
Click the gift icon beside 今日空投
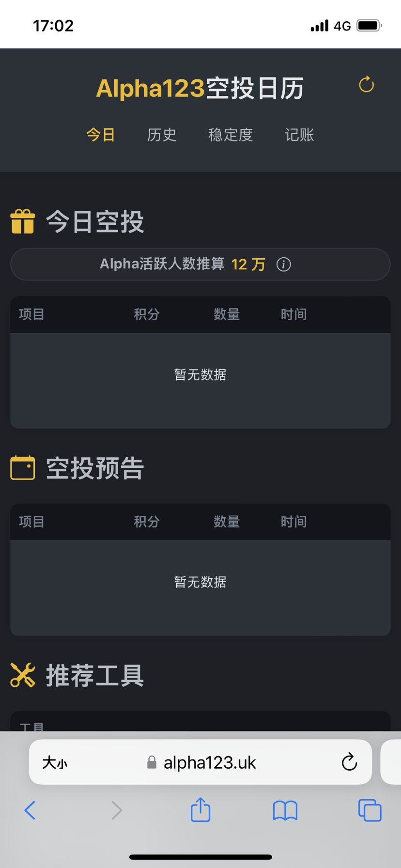pos(23,221)
